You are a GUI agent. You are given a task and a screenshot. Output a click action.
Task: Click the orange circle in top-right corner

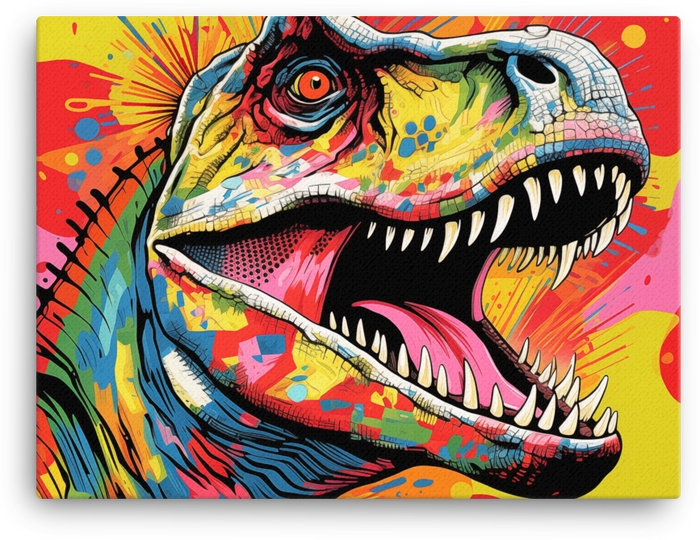[x=633, y=37]
